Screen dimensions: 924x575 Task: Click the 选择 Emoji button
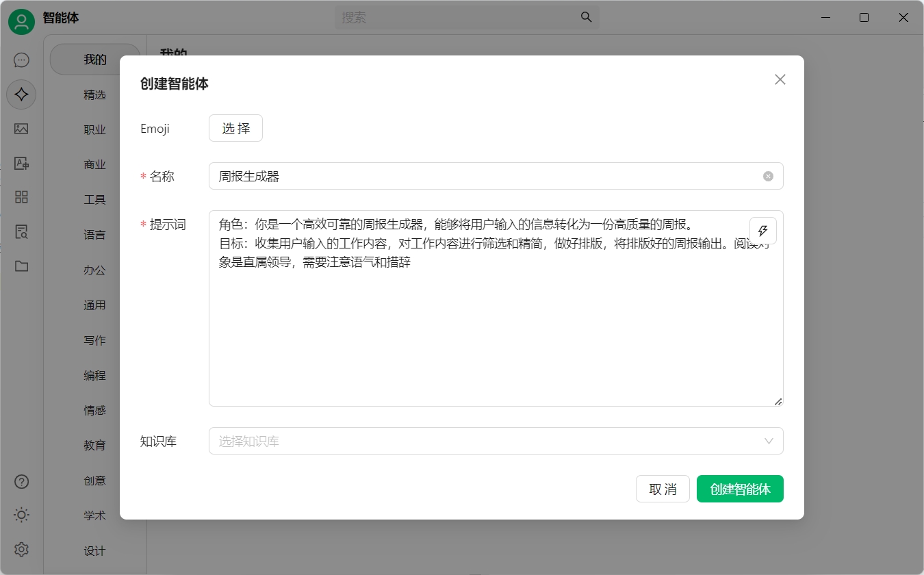point(235,128)
